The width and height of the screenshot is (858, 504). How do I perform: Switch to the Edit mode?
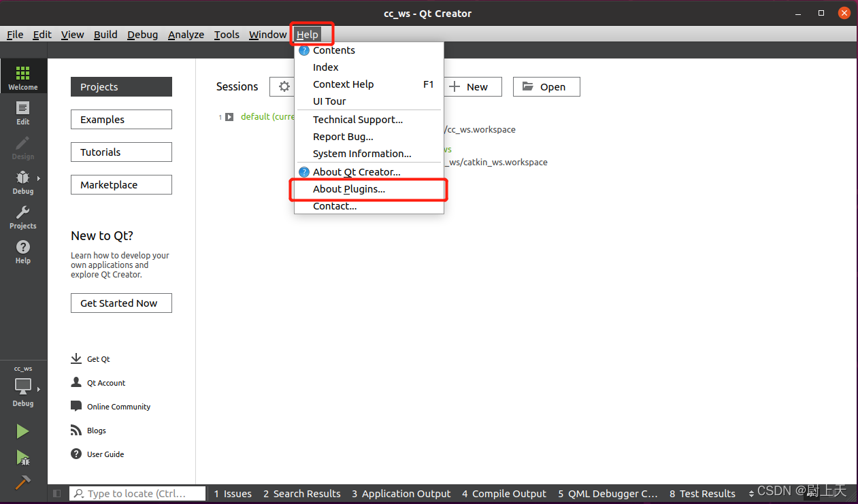tap(23, 113)
